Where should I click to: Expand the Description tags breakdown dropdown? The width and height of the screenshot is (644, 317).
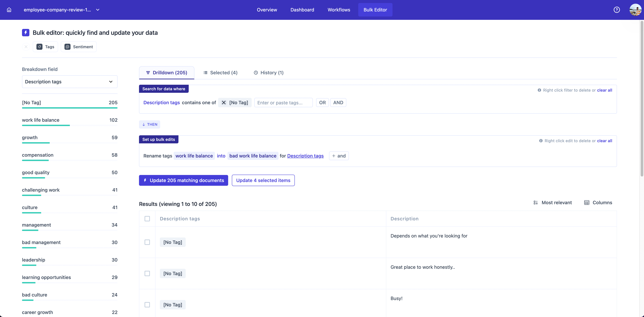[x=70, y=82]
